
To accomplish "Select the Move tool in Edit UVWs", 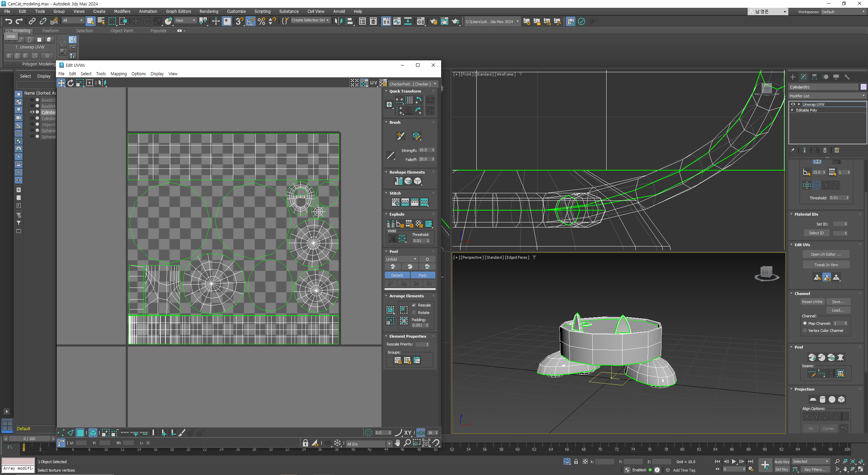I will (61, 83).
